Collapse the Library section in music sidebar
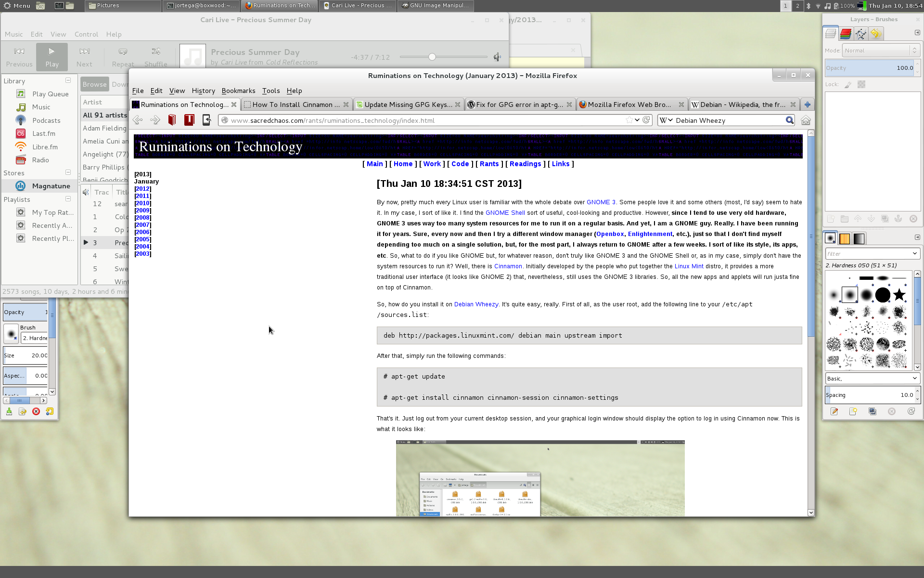 (68, 80)
